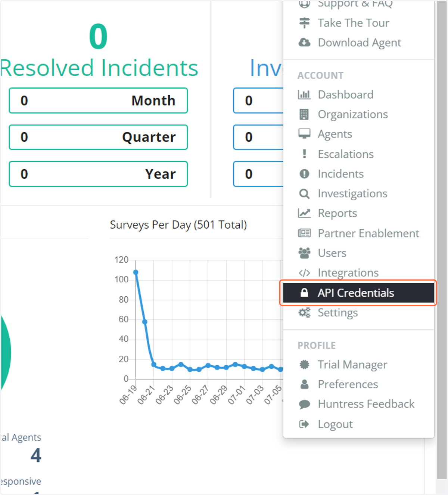The height and width of the screenshot is (495, 448).
Task: Click the magnifier icon beside Investigations
Action: [304, 194]
